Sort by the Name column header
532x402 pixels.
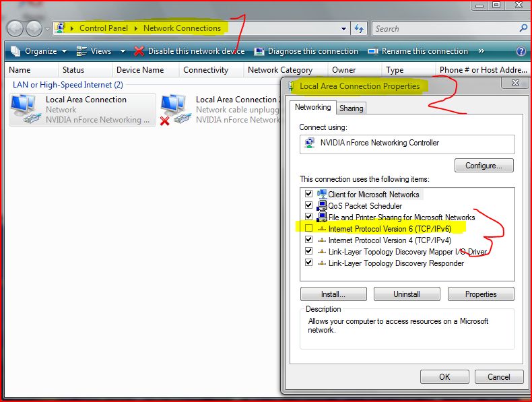[32, 70]
